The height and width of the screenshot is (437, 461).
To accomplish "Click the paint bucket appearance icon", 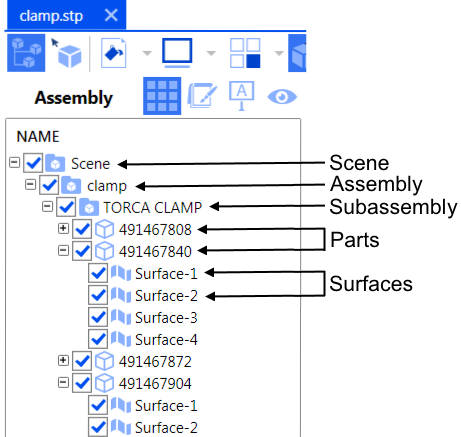I will click(114, 53).
